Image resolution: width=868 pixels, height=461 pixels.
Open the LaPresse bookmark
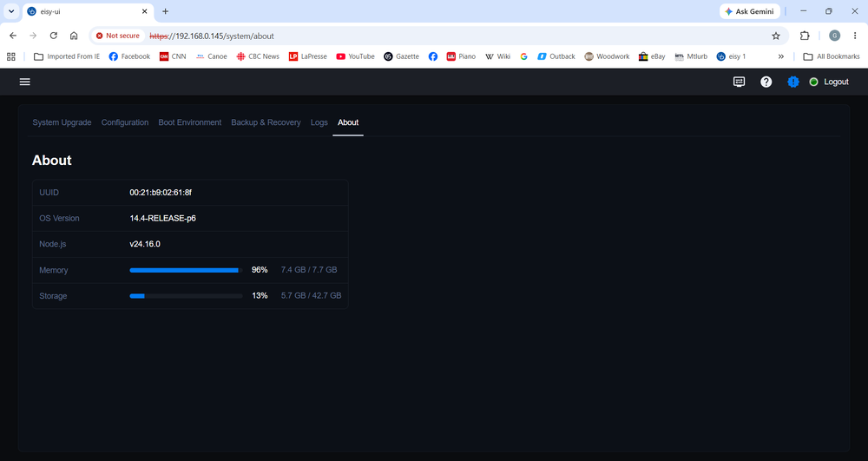(x=308, y=56)
